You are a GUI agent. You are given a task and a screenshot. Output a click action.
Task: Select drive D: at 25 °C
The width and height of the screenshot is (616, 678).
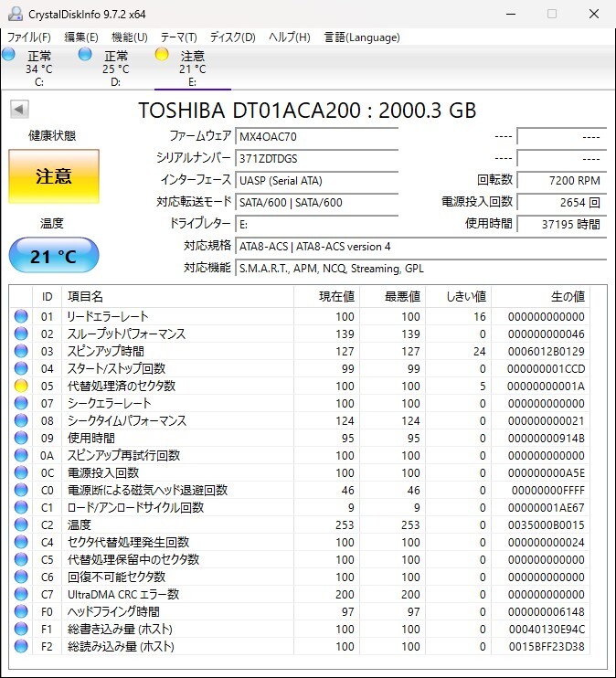click(x=115, y=69)
